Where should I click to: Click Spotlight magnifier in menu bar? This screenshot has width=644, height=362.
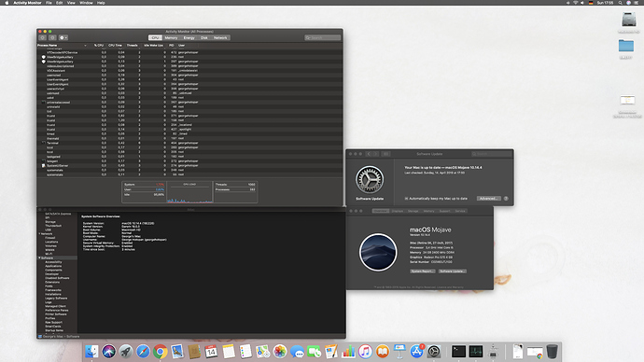[x=620, y=3]
